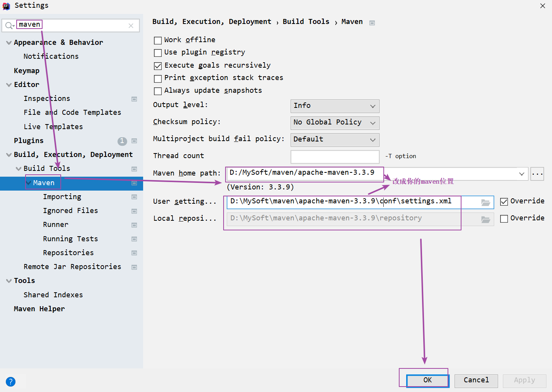The height and width of the screenshot is (392, 552).
Task: Click the Plugins update count badge
Action: [x=122, y=141]
